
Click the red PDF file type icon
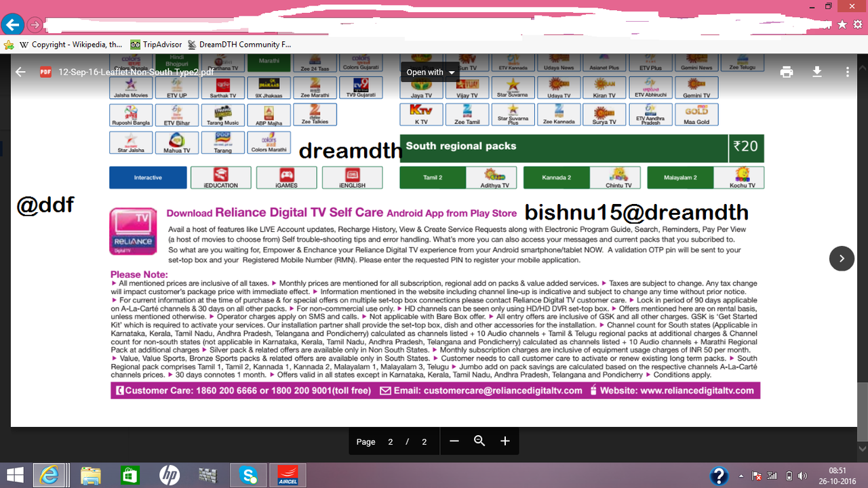[x=46, y=72]
